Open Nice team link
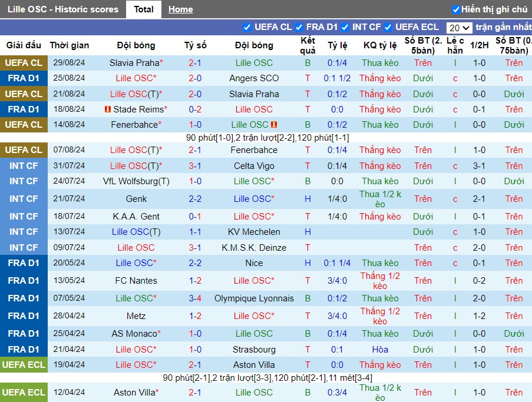Viewport: 532px width, 402px height. pyautogui.click(x=254, y=263)
